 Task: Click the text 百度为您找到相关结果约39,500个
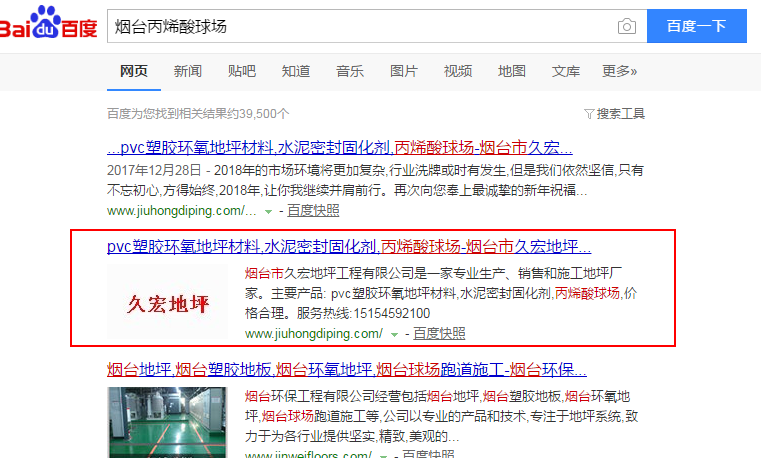coord(198,114)
